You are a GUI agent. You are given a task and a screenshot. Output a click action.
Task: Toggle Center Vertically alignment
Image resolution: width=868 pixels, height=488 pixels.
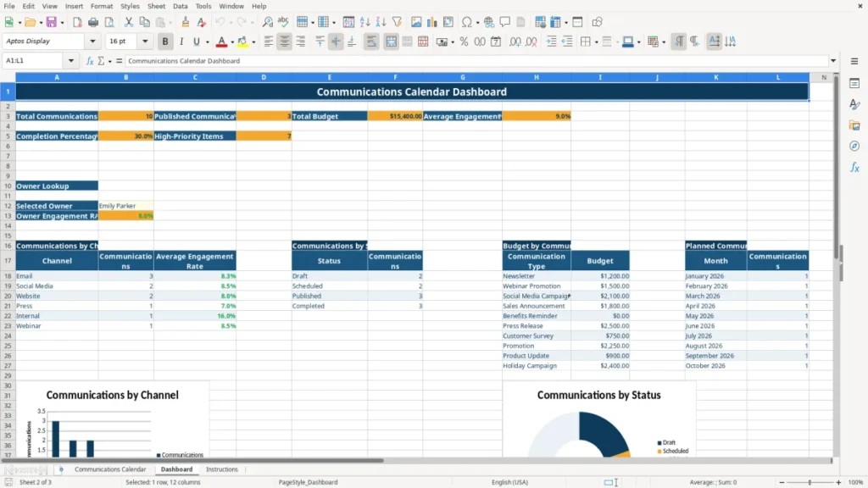[336, 42]
